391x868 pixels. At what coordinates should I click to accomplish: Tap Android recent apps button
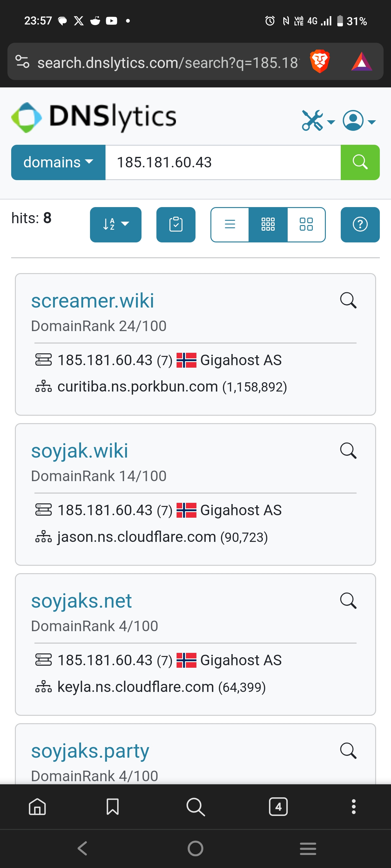308,848
